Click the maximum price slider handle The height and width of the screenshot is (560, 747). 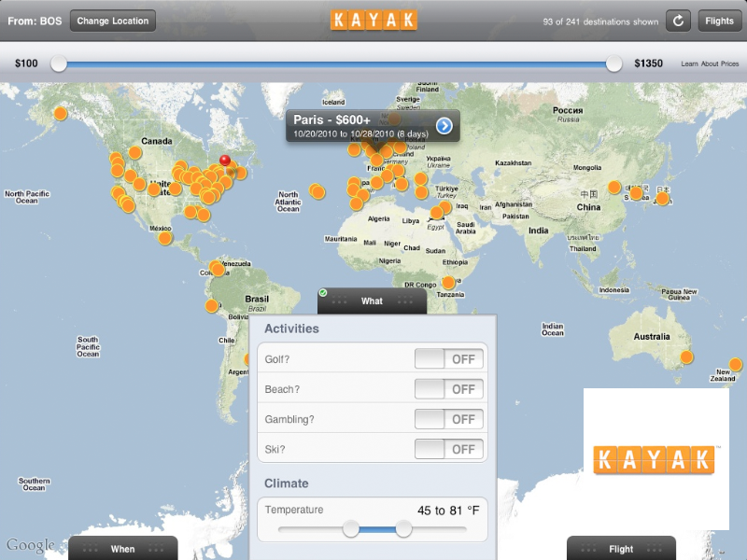tap(613, 63)
